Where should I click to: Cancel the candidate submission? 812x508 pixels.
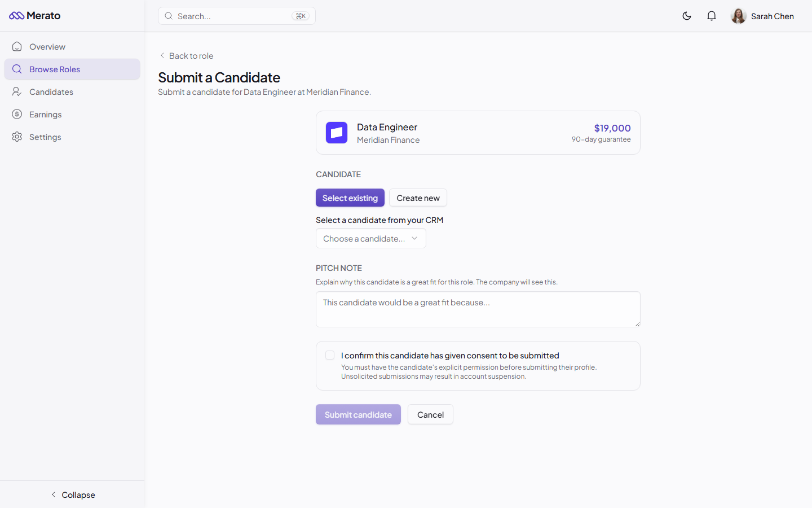tap(430, 414)
